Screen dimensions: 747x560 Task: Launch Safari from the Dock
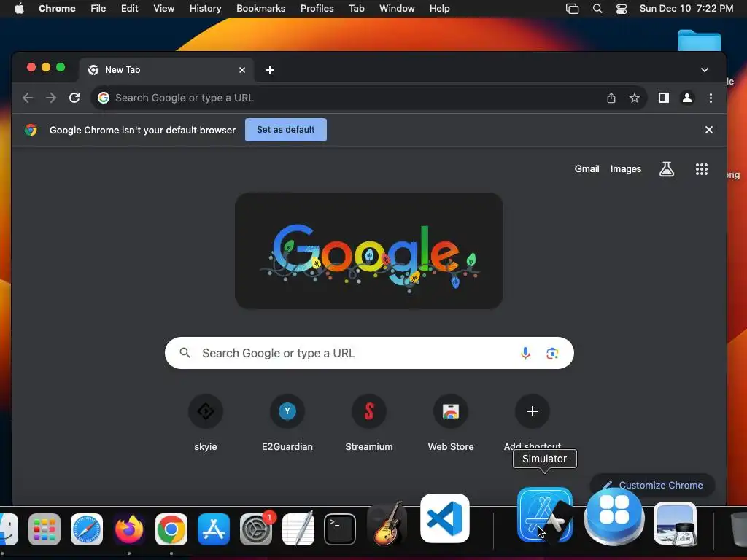click(x=87, y=529)
